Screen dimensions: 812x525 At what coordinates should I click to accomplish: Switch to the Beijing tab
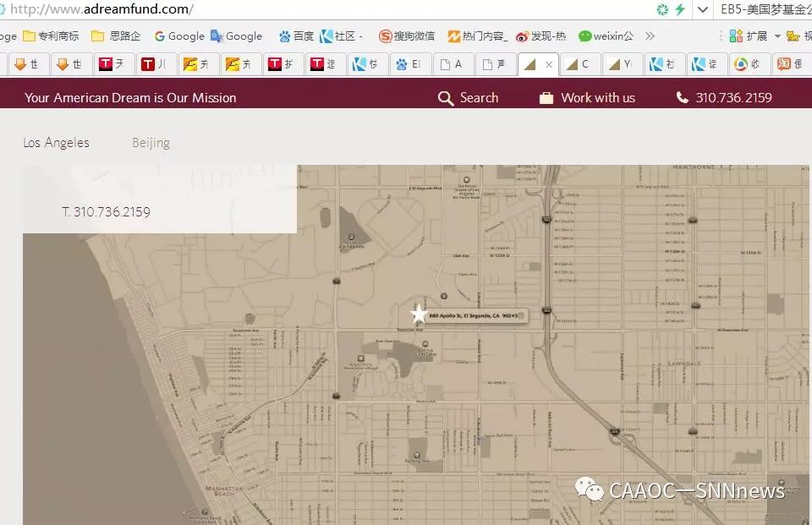point(151,143)
